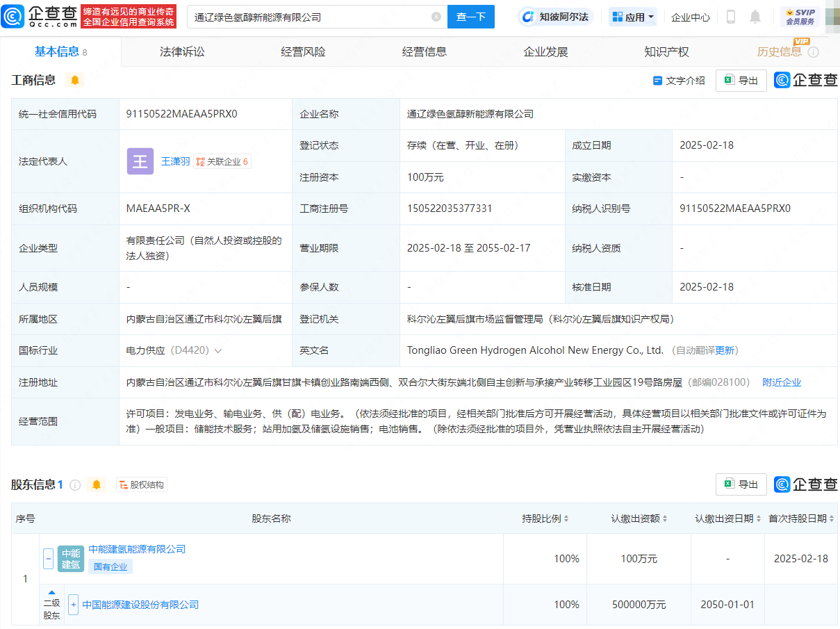Select the 成立日期 value 2025-02-18
The image size is (840, 629).
click(x=707, y=145)
